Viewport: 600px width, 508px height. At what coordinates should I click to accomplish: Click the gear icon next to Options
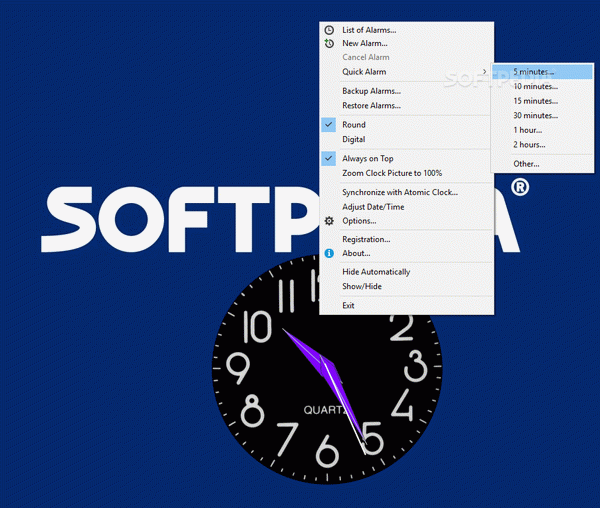(x=329, y=221)
